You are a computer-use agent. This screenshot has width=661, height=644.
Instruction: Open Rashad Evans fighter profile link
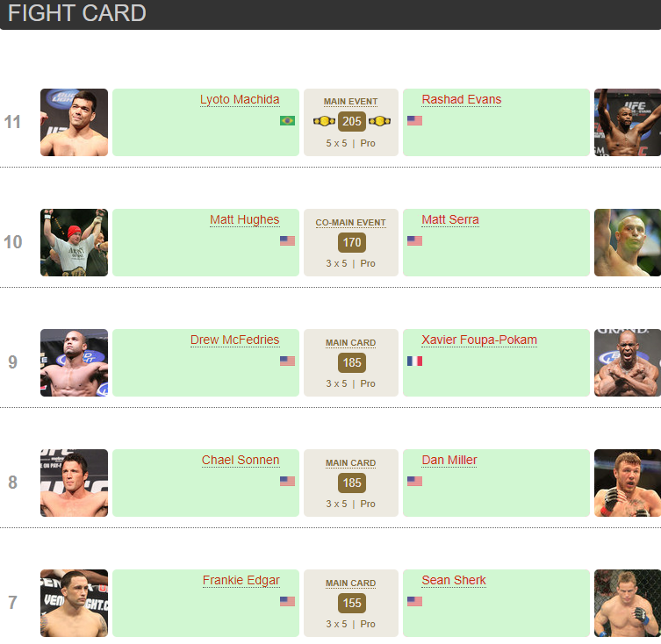click(461, 99)
